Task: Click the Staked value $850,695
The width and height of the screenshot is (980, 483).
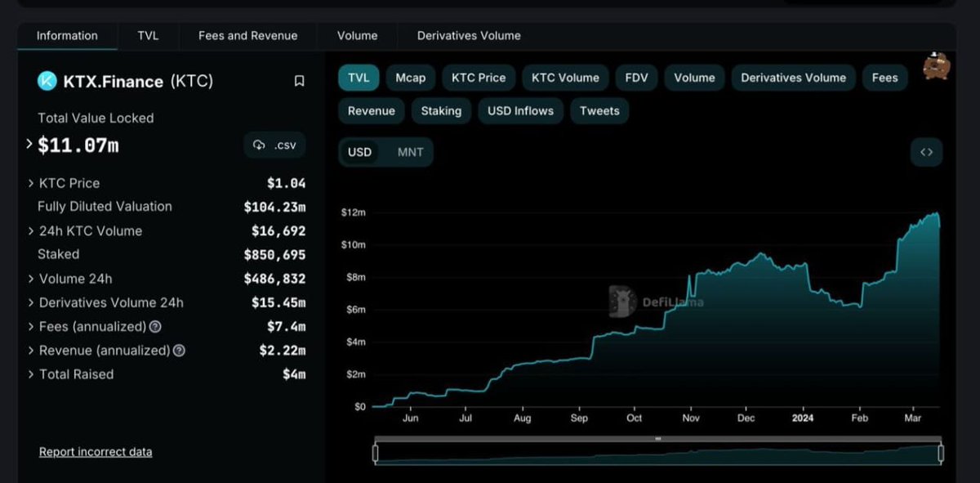Action: point(274,255)
